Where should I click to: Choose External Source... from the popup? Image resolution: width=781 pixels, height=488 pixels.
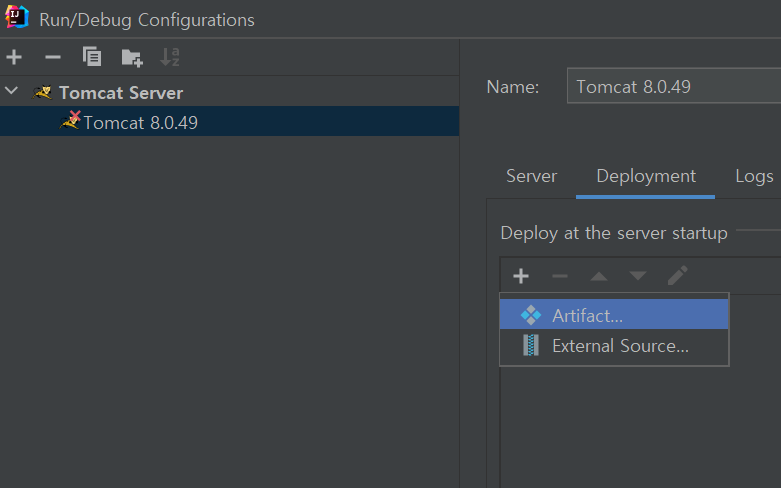pyautogui.click(x=614, y=345)
